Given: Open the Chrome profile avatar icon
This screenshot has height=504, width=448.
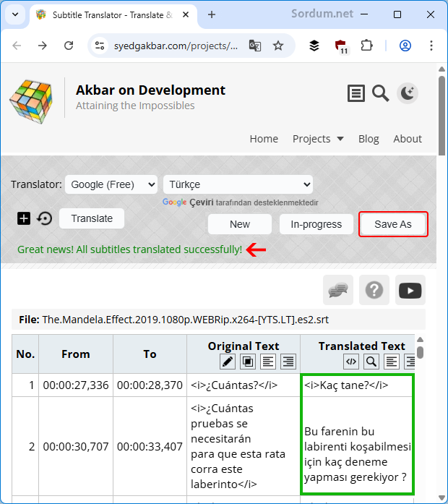Looking at the screenshot, I should 405,46.
